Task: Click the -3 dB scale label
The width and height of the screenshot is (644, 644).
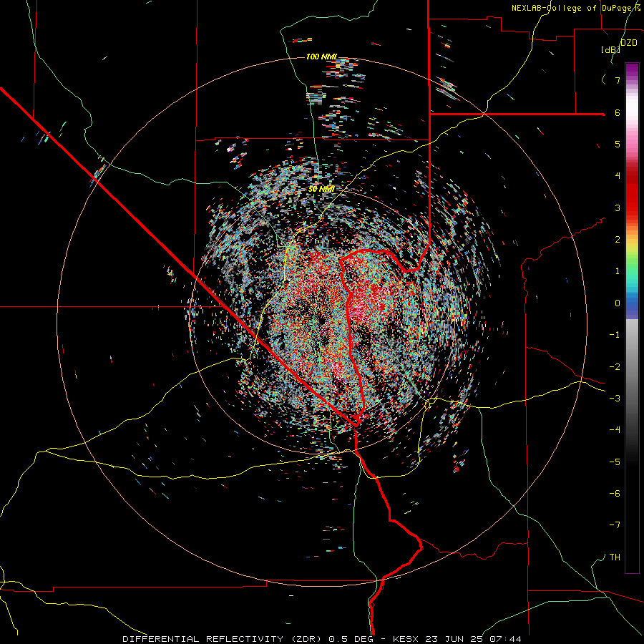Action: (615, 399)
